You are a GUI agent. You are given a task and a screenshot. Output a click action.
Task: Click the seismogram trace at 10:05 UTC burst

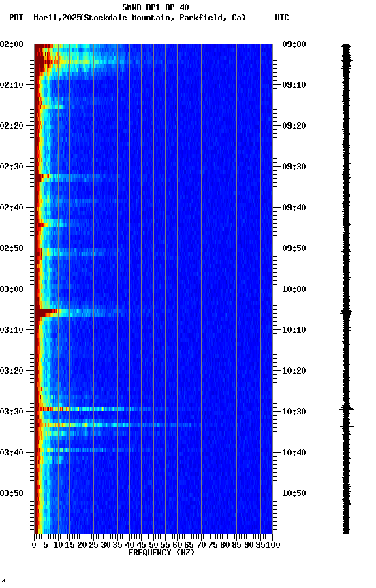[x=346, y=312]
